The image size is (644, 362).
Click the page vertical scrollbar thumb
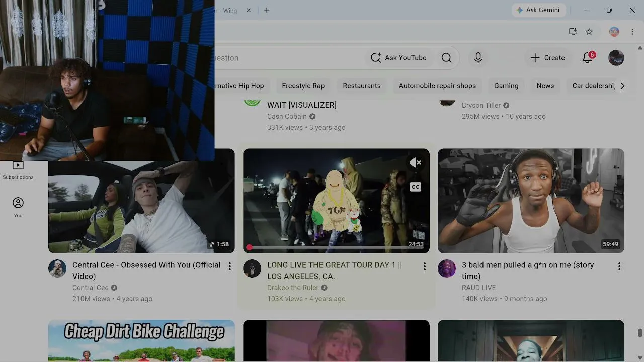coord(640,333)
